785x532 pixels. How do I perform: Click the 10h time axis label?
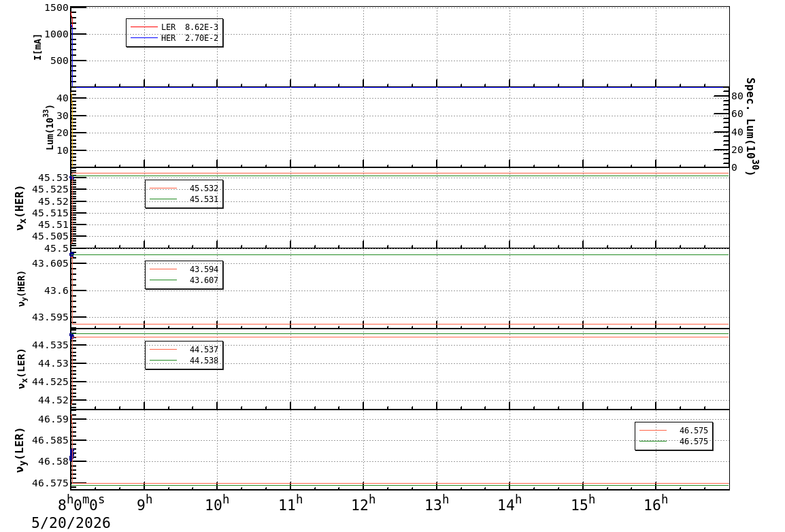[217, 503]
